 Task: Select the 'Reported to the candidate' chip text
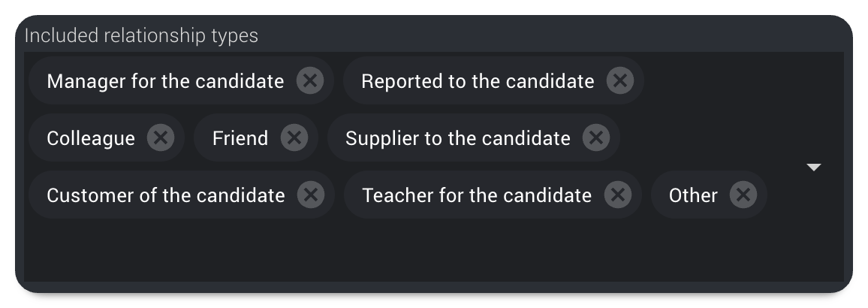coord(478,81)
